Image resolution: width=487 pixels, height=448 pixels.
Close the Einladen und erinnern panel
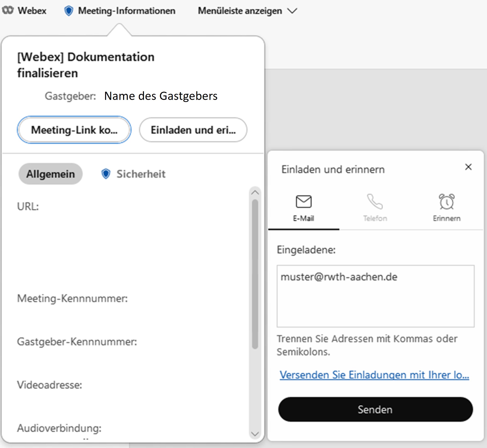pos(468,167)
